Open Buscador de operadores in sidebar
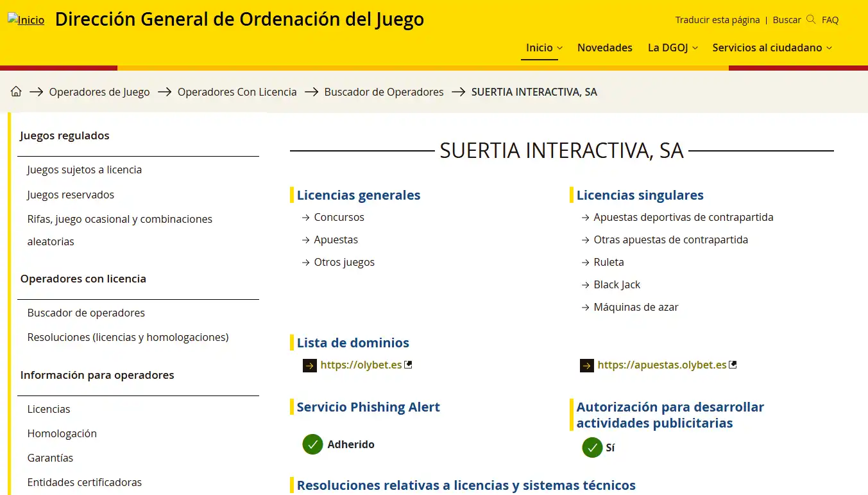 (86, 313)
